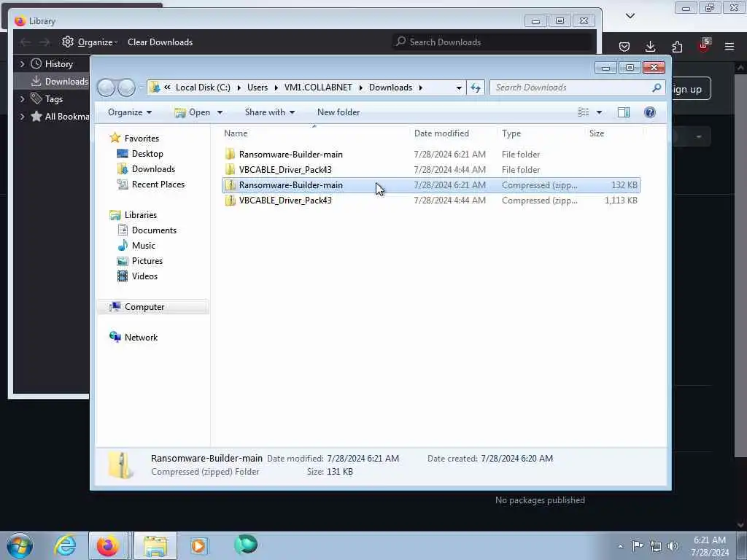Open the Share with menu
The height and width of the screenshot is (560, 747).
(270, 112)
